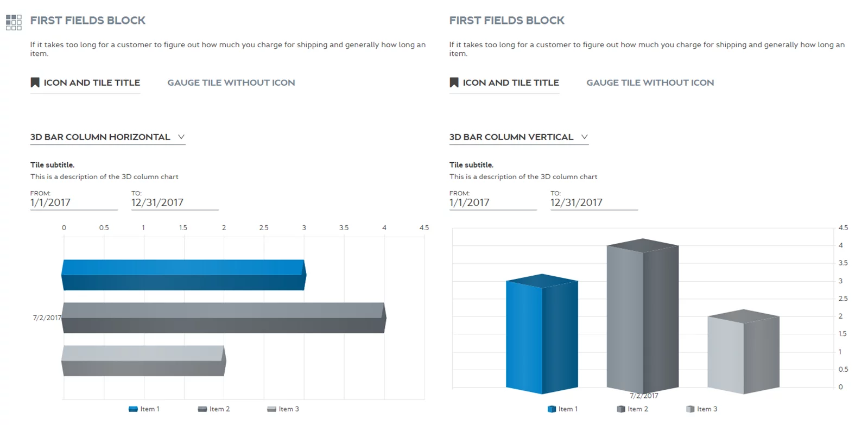Click the blue Item 1 horizontal bar
The width and height of the screenshot is (868, 425).
pyautogui.click(x=183, y=275)
